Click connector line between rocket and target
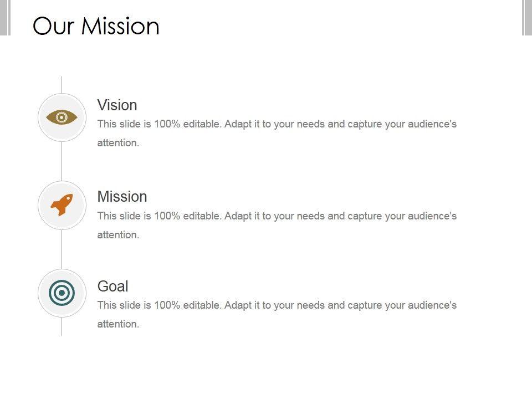Viewport: 532px width, 399px height. (x=62, y=249)
